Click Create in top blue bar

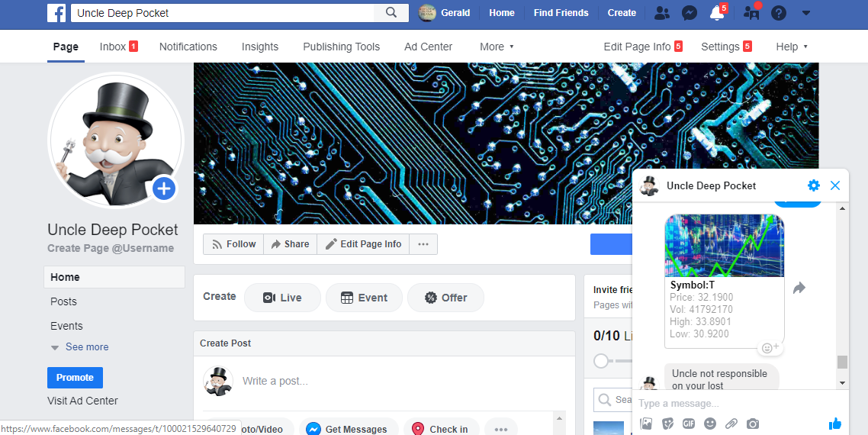622,13
